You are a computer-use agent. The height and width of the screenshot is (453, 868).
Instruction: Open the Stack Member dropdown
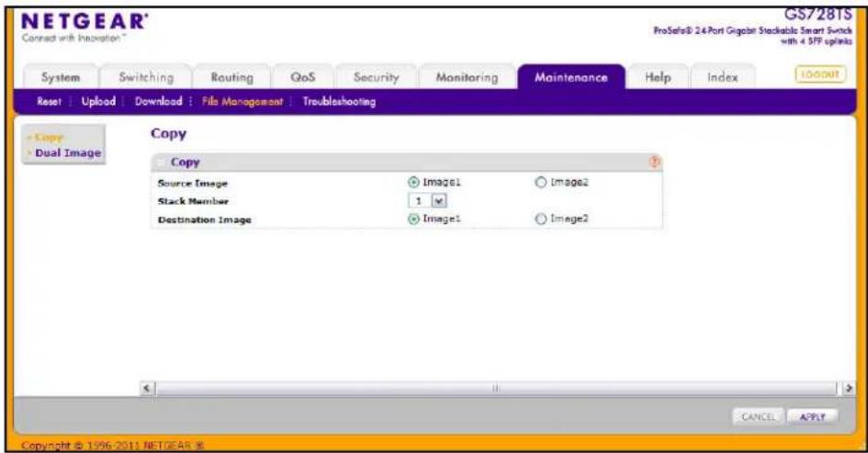(x=427, y=200)
